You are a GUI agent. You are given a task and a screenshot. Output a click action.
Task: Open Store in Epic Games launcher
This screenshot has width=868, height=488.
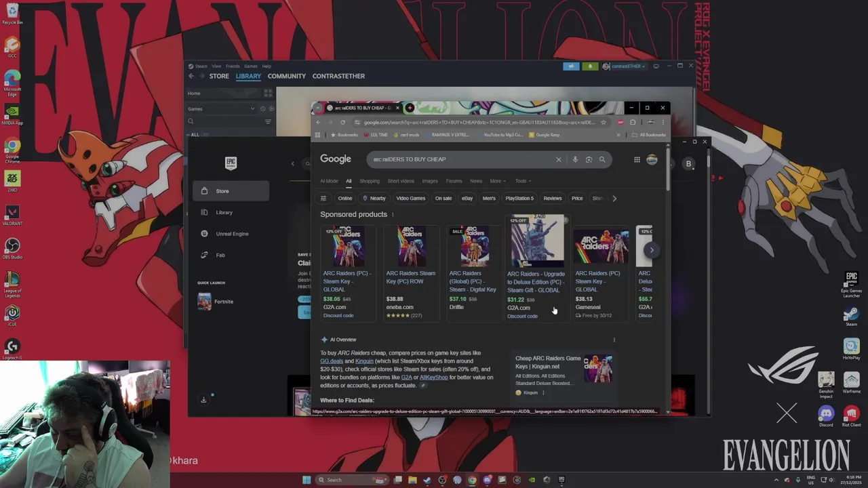pyautogui.click(x=231, y=191)
